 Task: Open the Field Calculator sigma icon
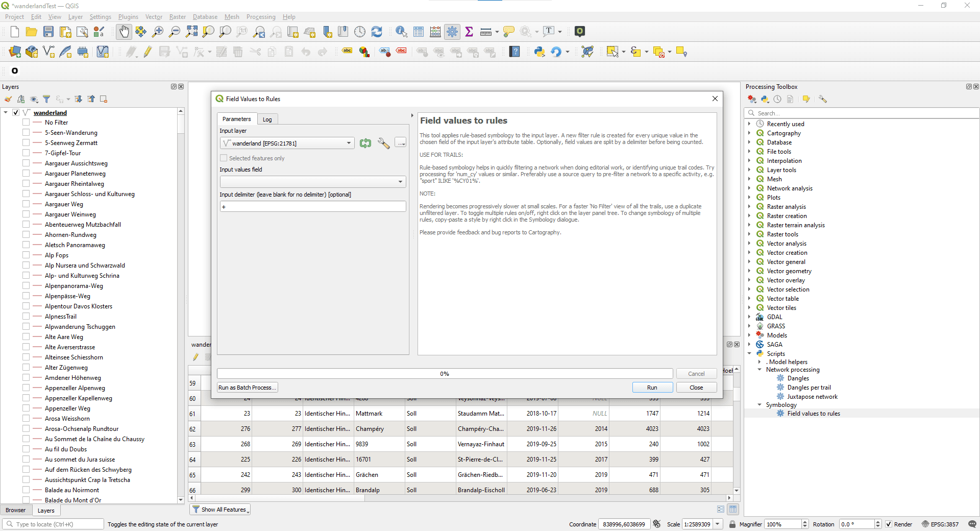469,32
